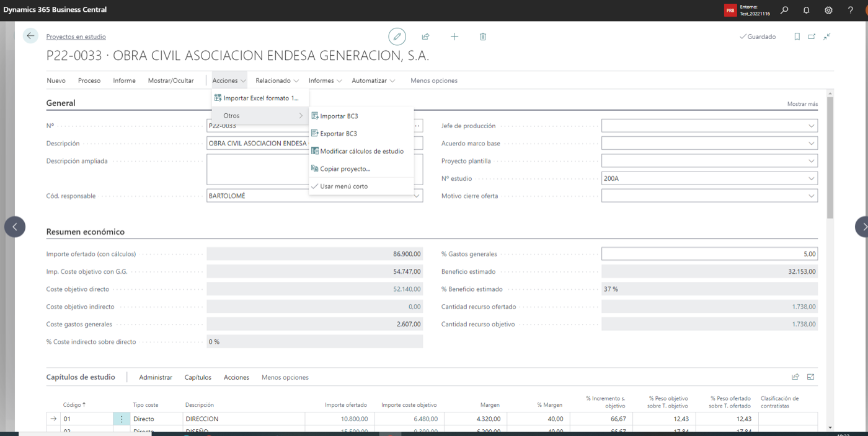Open the Otros submenu
The image size is (868, 436).
pyautogui.click(x=260, y=116)
